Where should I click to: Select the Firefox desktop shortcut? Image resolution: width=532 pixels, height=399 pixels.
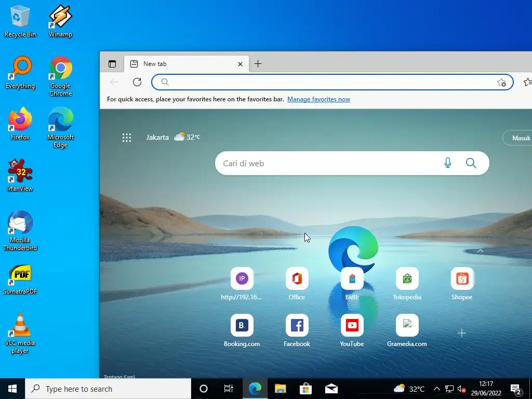tap(20, 124)
